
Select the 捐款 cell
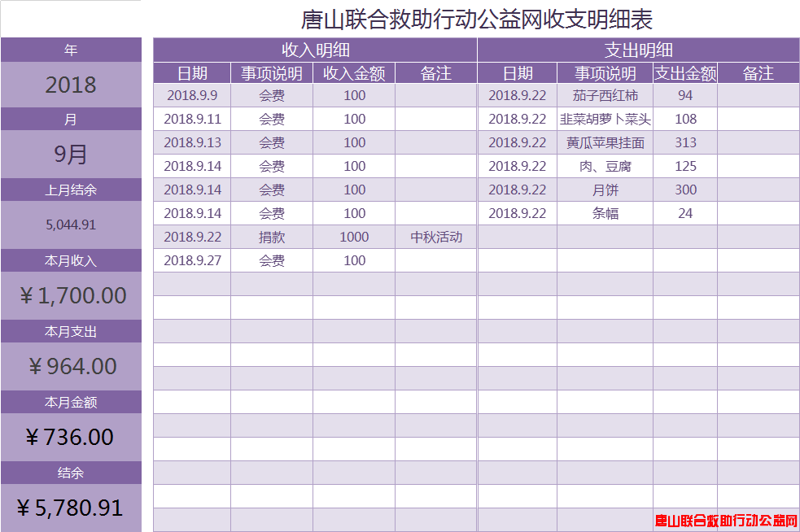click(272, 238)
